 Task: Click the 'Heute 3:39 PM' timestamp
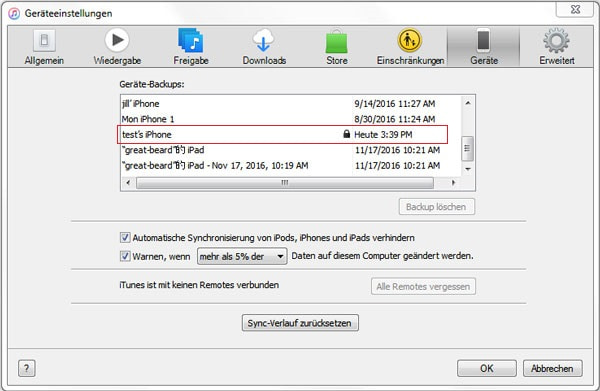(383, 135)
